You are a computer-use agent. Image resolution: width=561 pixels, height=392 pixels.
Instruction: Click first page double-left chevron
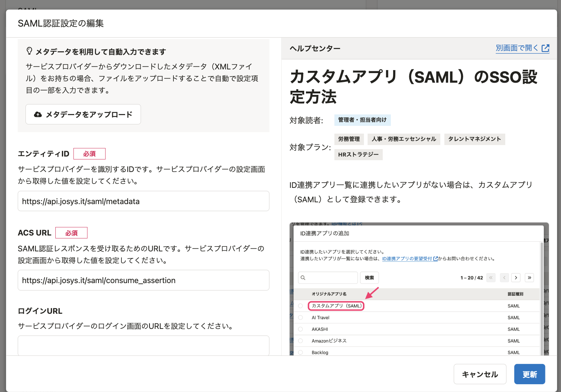[x=491, y=278]
